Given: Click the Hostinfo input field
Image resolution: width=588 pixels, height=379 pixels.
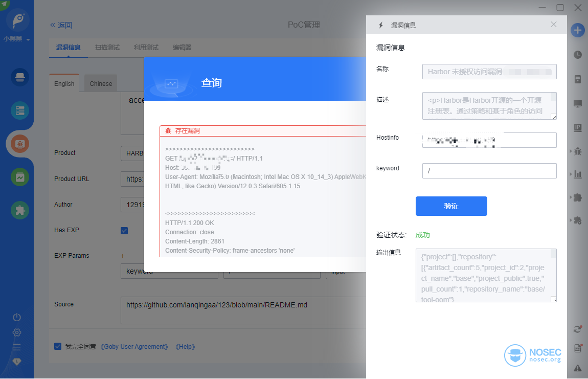Looking at the screenshot, I should pyautogui.click(x=489, y=140).
